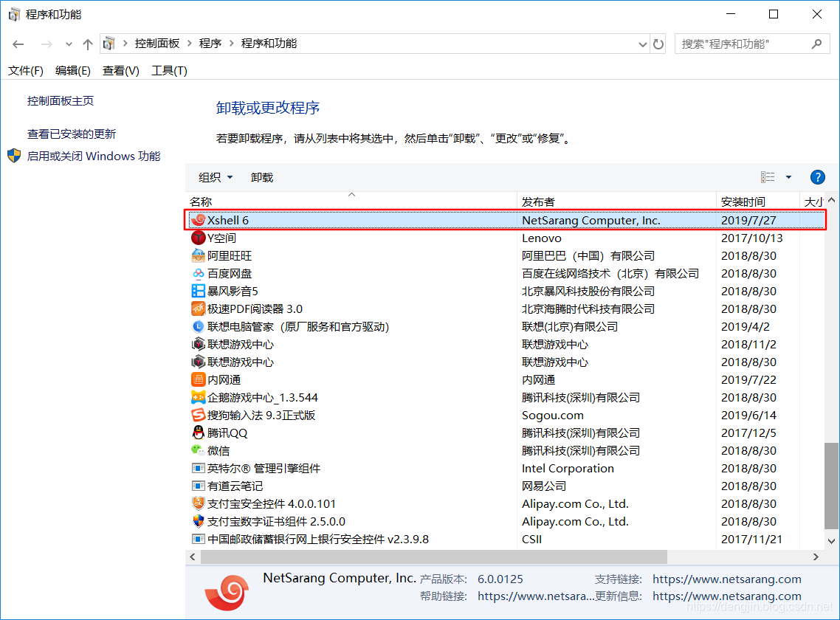Click the change view layout icon
840x620 pixels.
pos(768,177)
